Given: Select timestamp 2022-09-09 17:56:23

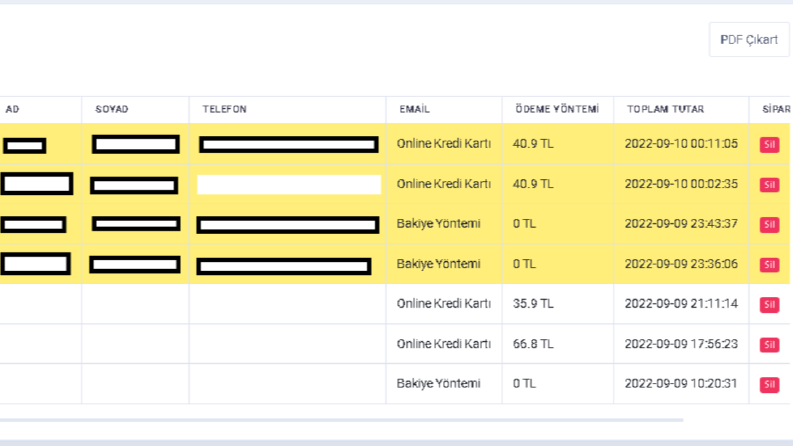Looking at the screenshot, I should click(681, 344).
